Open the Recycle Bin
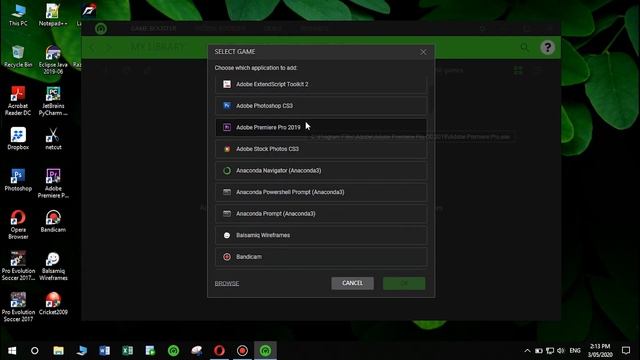The height and width of the screenshot is (360, 640). tap(18, 56)
